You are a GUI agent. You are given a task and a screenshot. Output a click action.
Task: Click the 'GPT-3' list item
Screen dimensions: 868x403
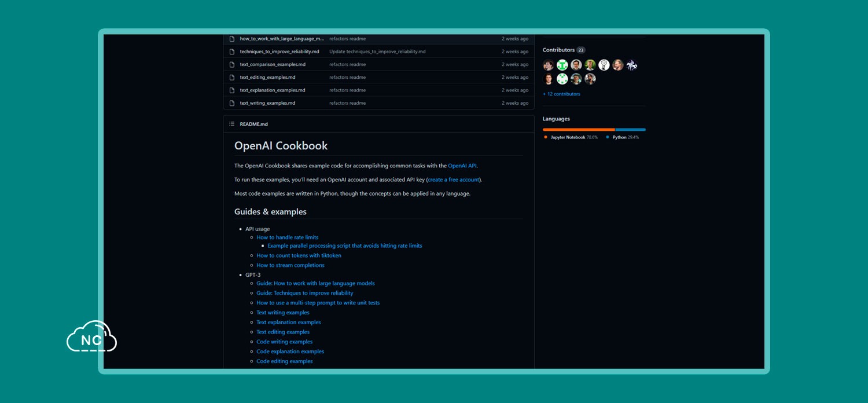253,275
